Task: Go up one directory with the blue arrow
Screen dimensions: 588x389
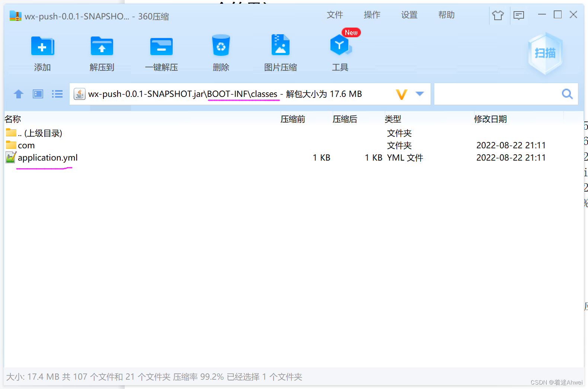Action: pos(19,94)
